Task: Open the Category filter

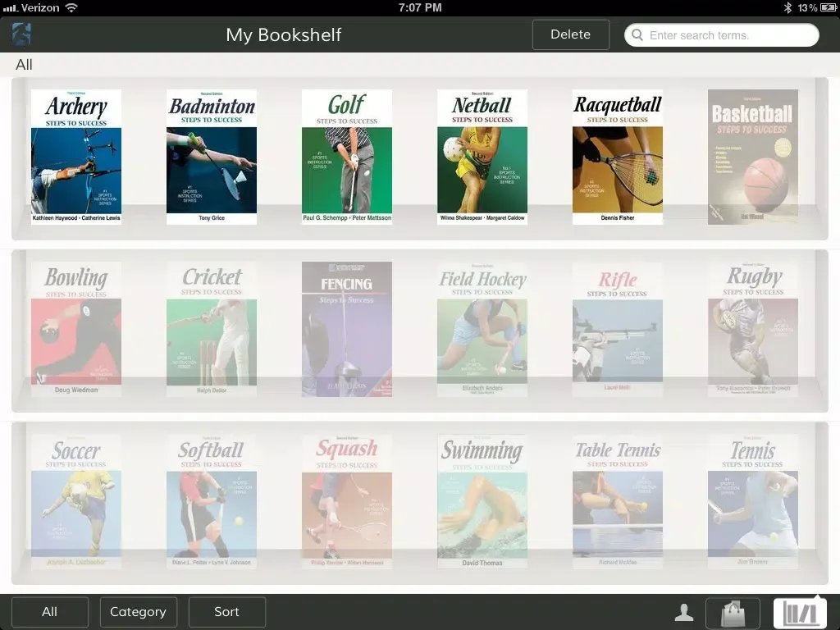Action: (x=138, y=612)
